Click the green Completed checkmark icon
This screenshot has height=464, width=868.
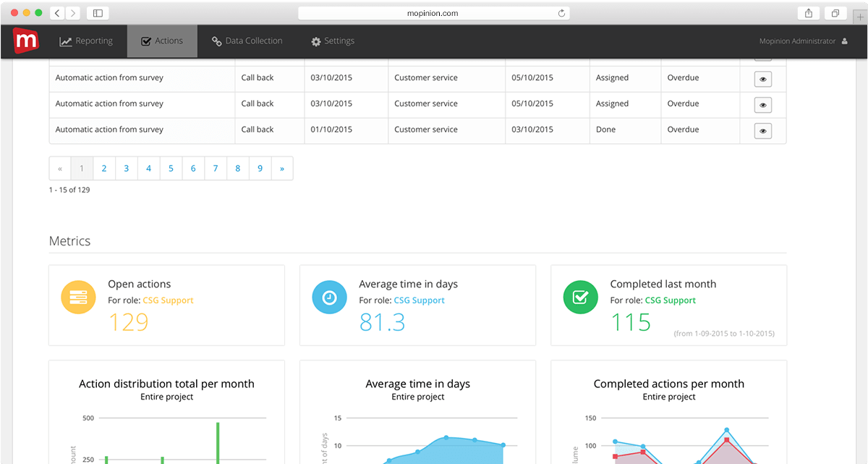580,298
